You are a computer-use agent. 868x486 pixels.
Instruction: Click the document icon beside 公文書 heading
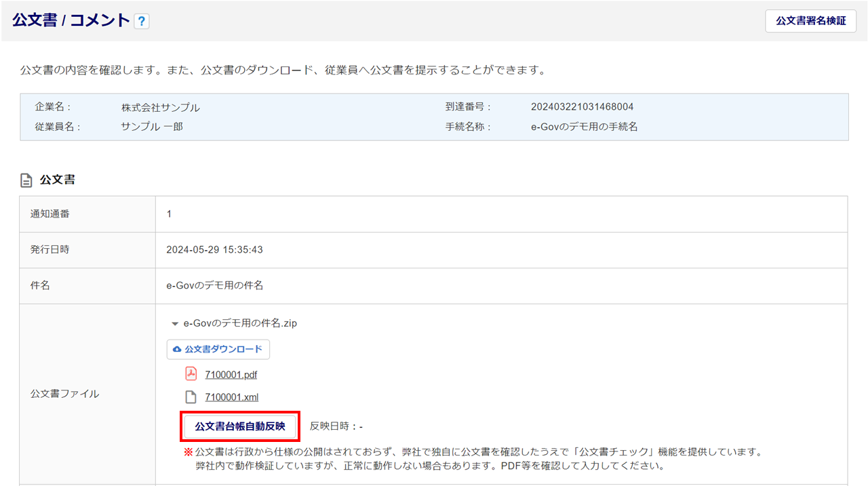(x=26, y=180)
